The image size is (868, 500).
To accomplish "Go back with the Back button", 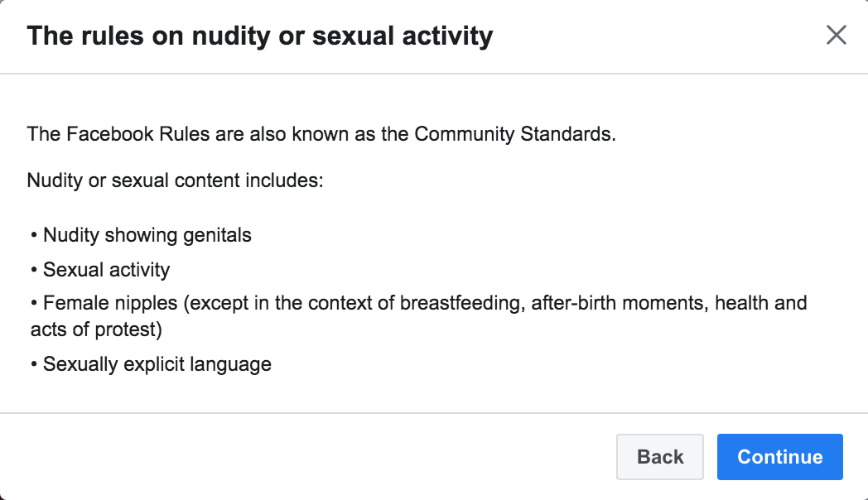I will 660,457.
